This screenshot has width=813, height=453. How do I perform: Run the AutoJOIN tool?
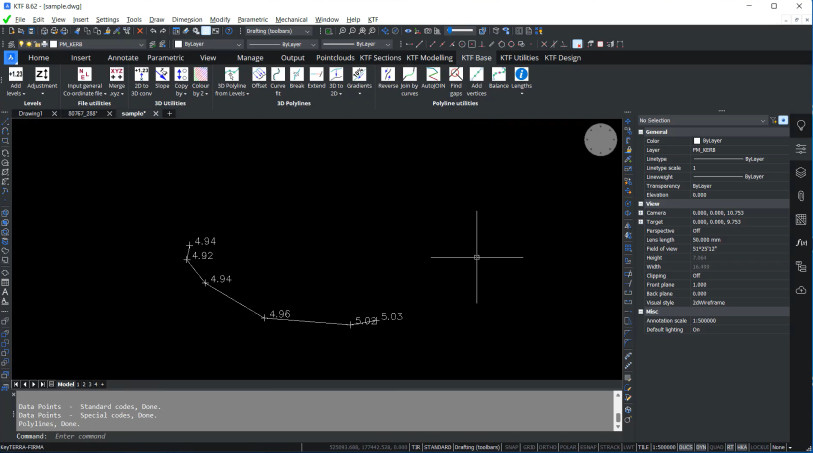tap(433, 78)
